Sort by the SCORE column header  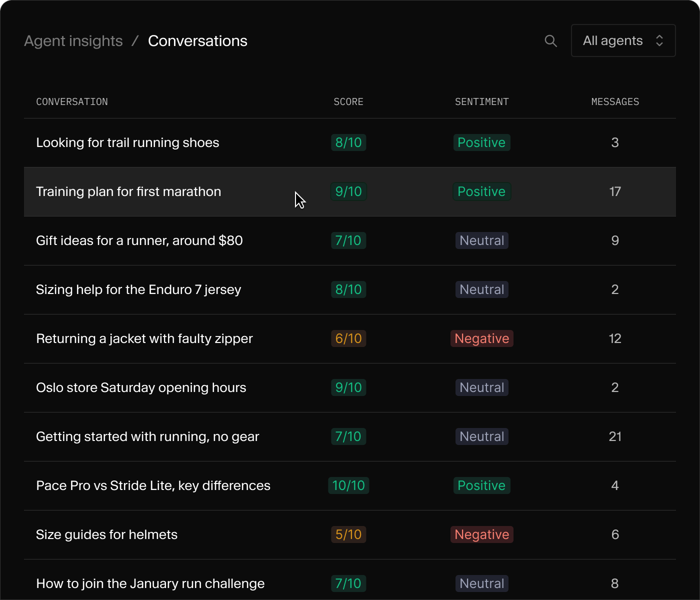click(348, 101)
